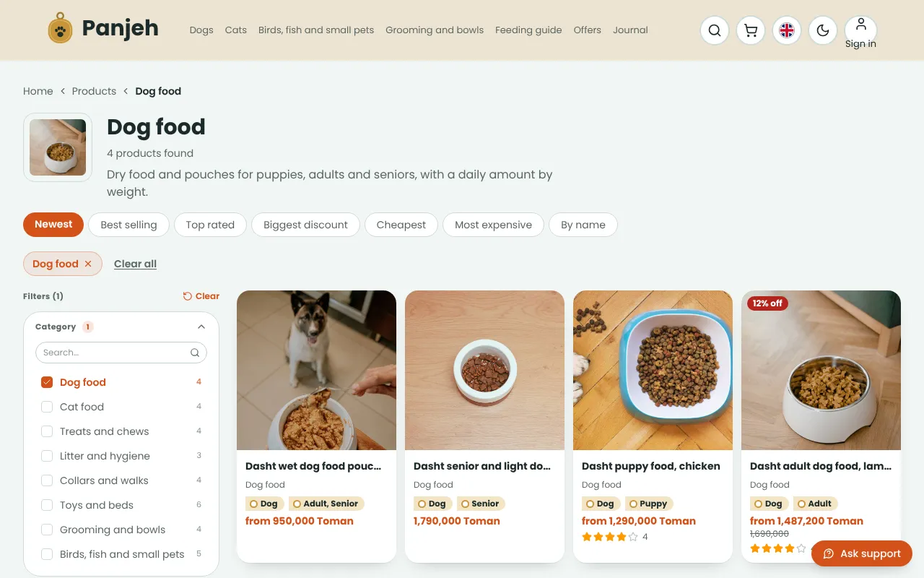The height and width of the screenshot is (578, 924).
Task: Collapse the Category filter section chevron
Action: pos(201,327)
